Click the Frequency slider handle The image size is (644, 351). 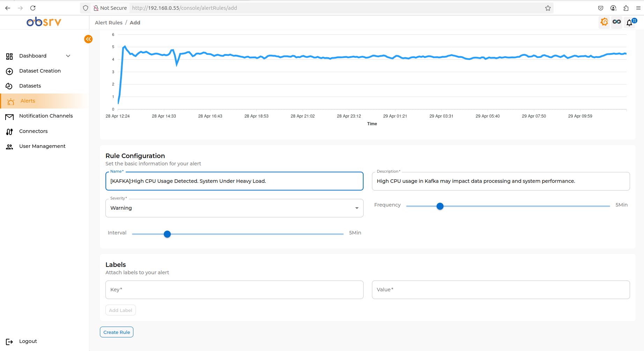click(440, 206)
